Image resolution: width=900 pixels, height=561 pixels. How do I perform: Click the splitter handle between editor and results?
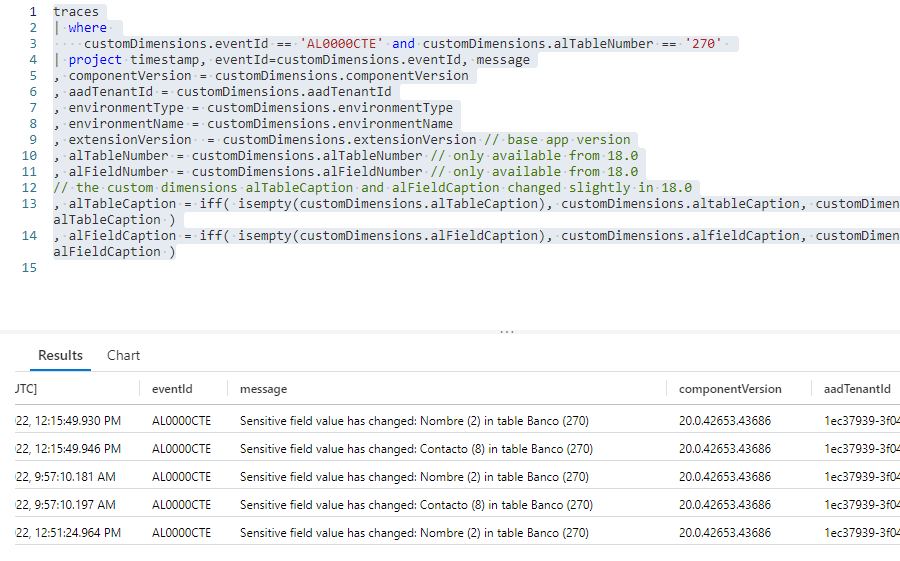pyautogui.click(x=507, y=331)
